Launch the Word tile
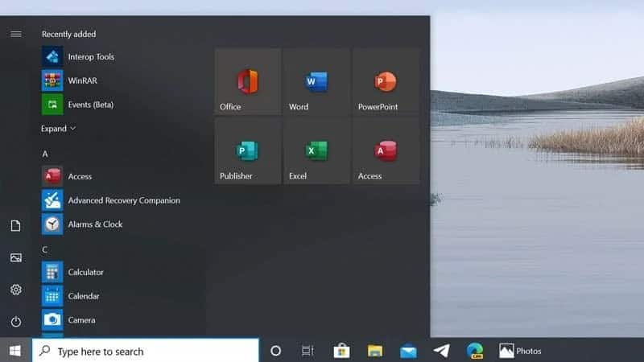Viewport: 644px width, 362px height. click(316, 81)
